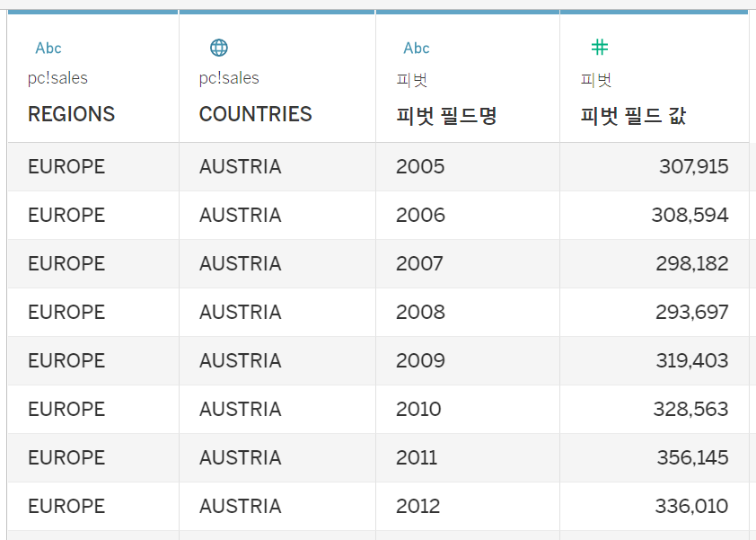Select the 2012 year cell
The height and width of the screenshot is (540, 756).
468,506
